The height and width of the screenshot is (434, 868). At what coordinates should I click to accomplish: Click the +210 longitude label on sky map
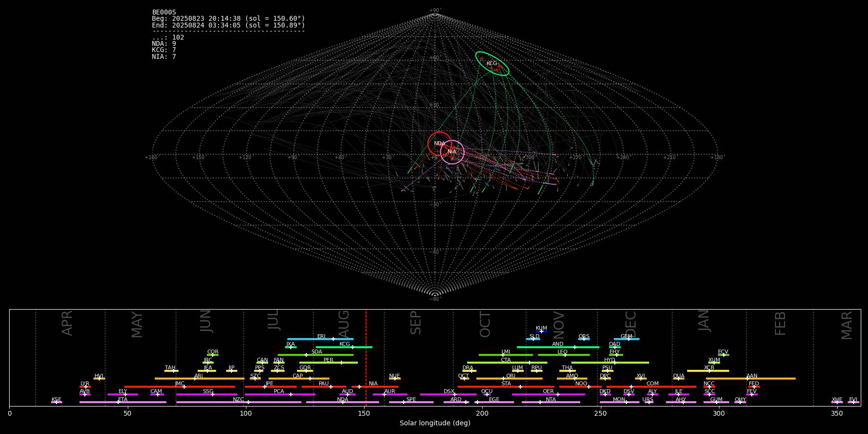coord(669,158)
